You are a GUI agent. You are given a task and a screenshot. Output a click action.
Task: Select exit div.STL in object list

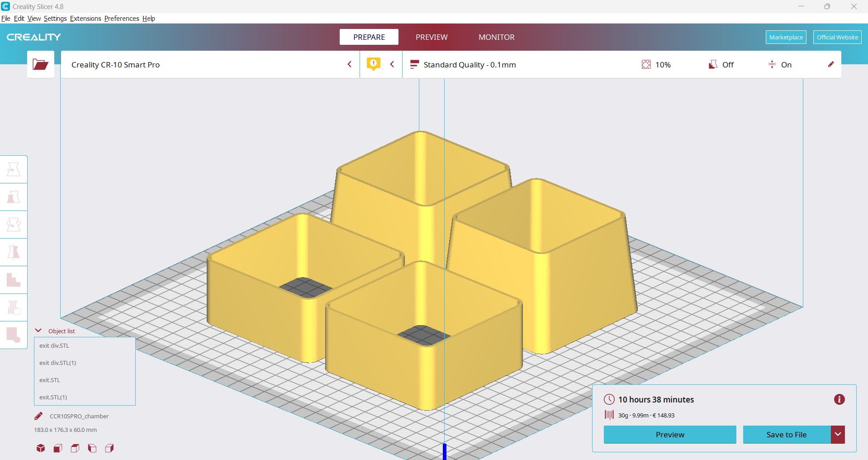coord(85,345)
